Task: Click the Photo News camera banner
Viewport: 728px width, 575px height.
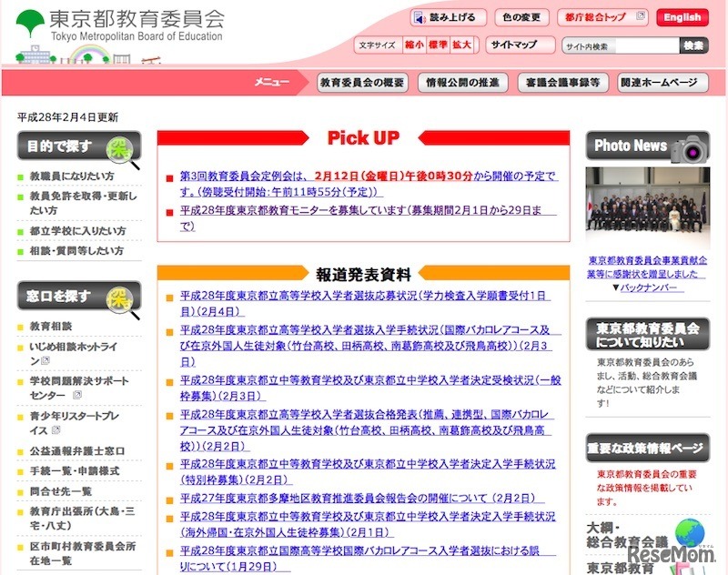Action: [648, 146]
